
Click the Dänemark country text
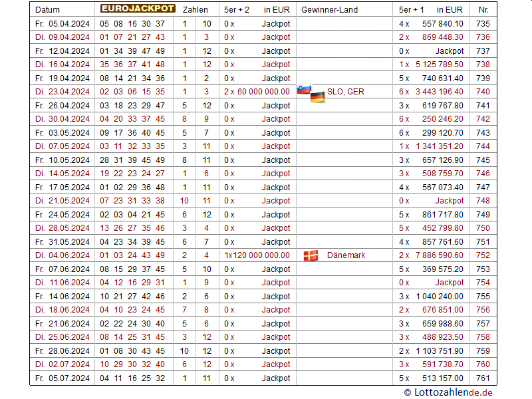[x=346, y=255]
